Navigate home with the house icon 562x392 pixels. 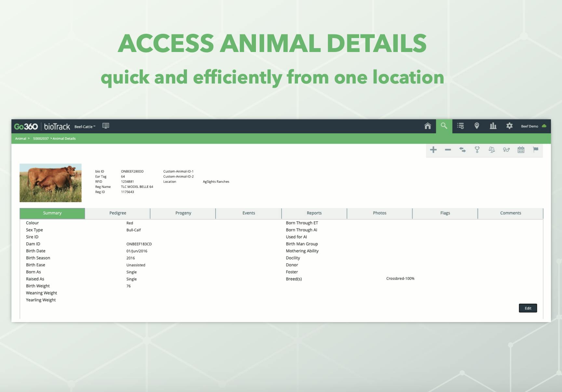[x=428, y=126]
